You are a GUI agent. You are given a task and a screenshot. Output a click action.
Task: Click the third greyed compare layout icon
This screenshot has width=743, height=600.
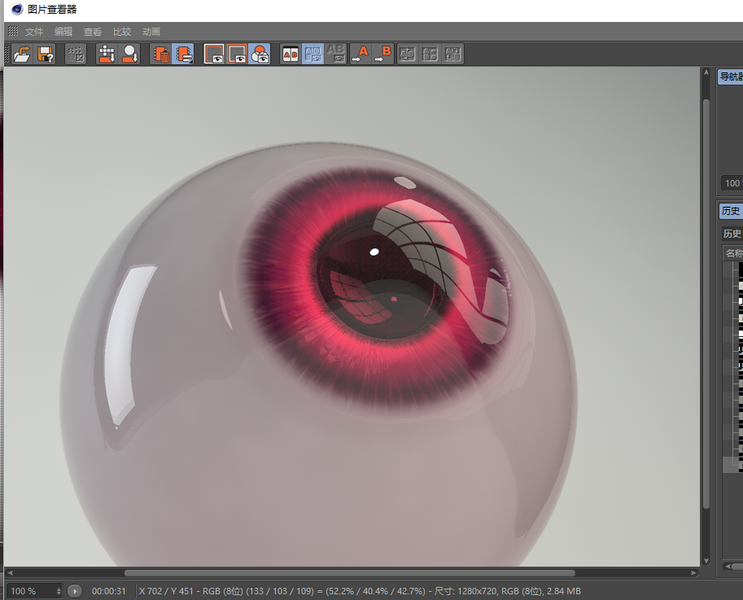pos(452,54)
